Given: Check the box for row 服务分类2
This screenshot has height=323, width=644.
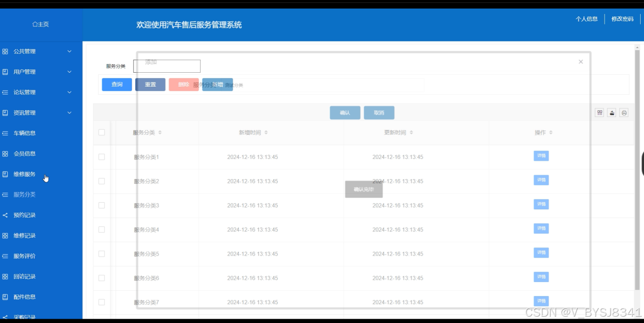Looking at the screenshot, I should (102, 181).
